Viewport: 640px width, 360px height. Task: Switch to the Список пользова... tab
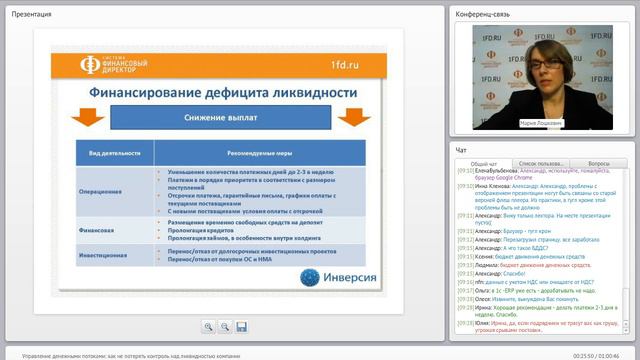pyautogui.click(x=541, y=163)
